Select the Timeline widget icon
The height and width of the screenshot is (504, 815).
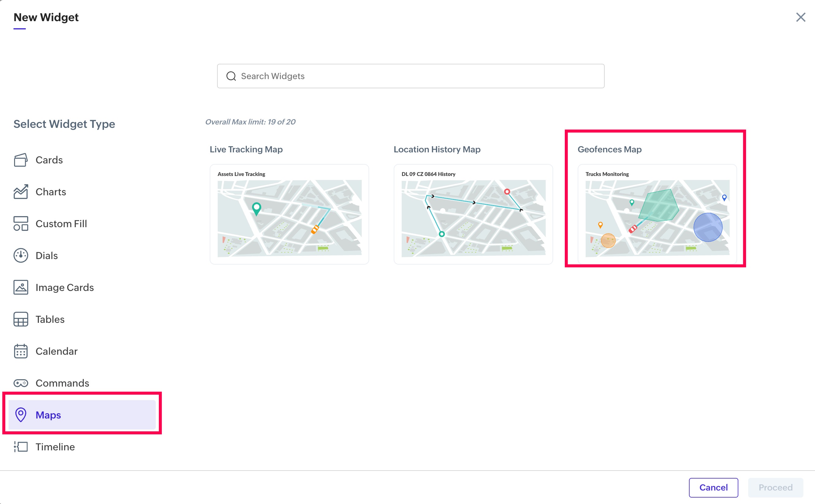pyautogui.click(x=21, y=447)
